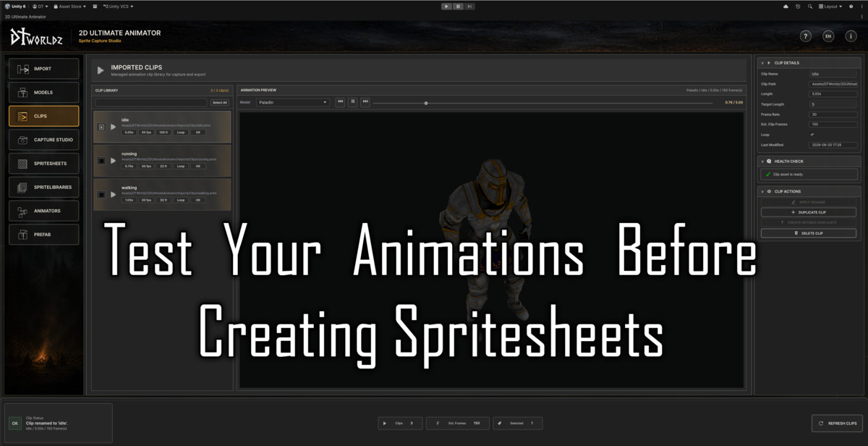Viewport: 868px width, 446px height.
Task: Pause the animation preview
Action: point(353,102)
